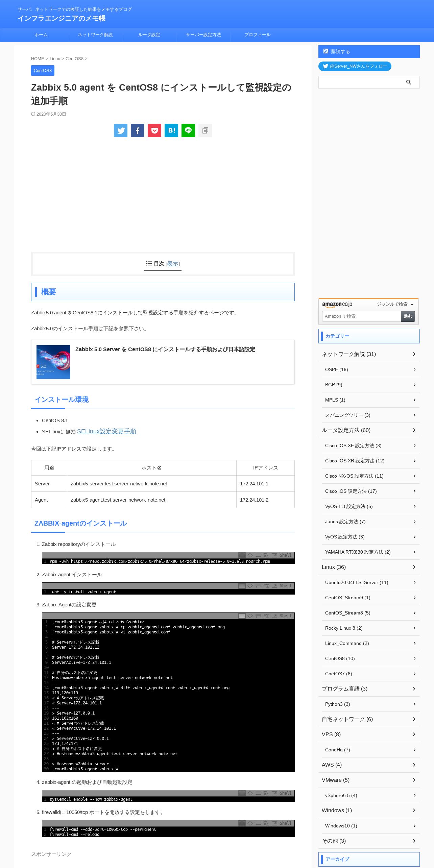
Task: Save the article to Pocket
Action: (x=154, y=130)
